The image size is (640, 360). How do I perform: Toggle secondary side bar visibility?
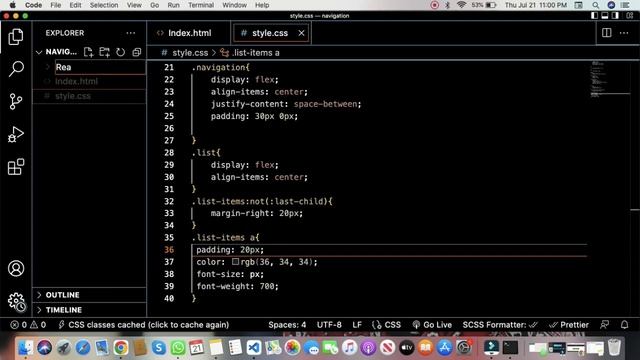(615, 16)
